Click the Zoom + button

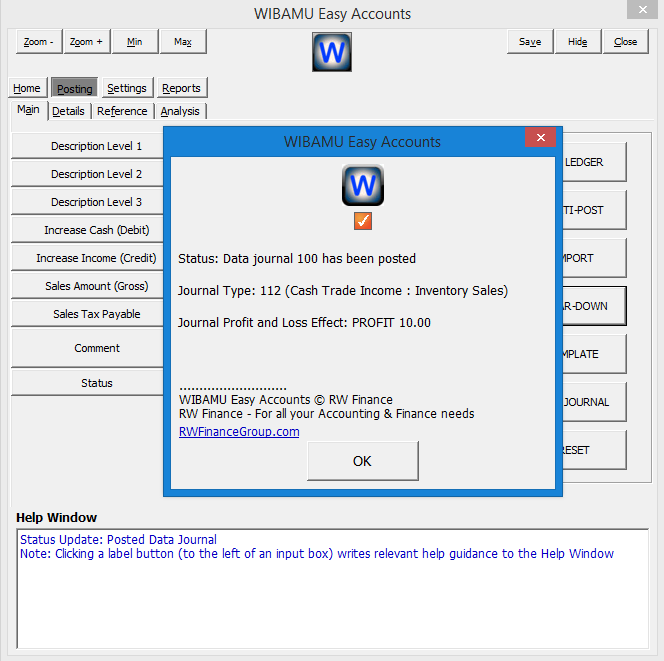pos(87,42)
